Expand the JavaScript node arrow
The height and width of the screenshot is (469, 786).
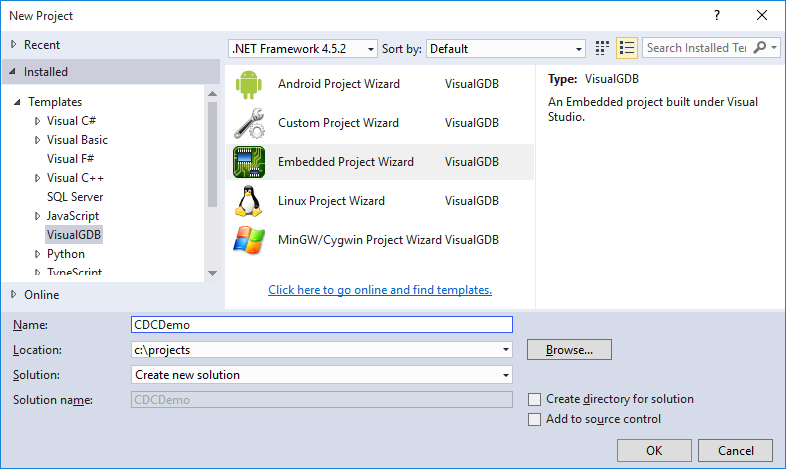coord(38,216)
